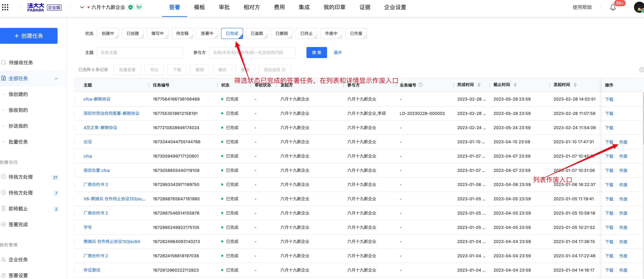Click the 全部任务 sidebar icon
The height and width of the screenshot is (279, 644).
3,78
